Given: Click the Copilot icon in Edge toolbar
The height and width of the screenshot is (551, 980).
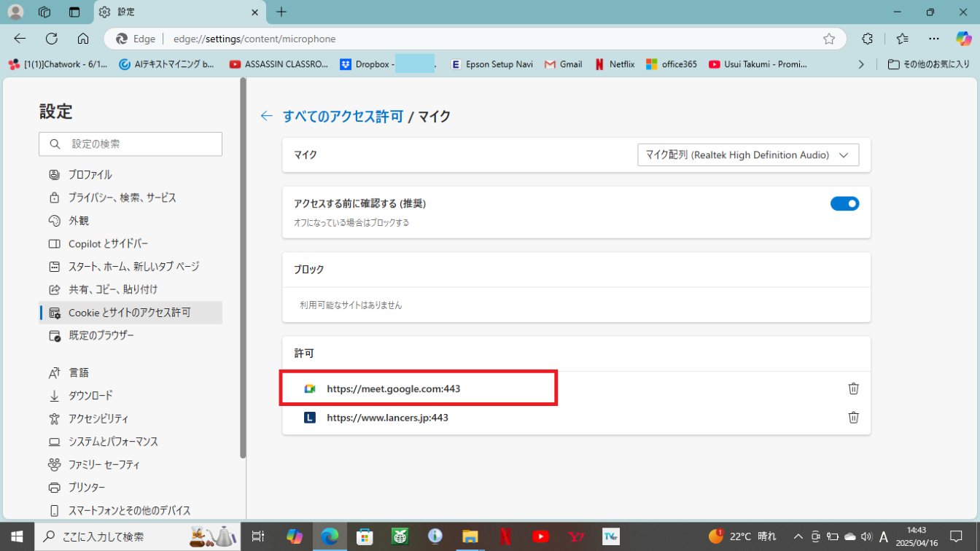Looking at the screenshot, I should point(963,39).
